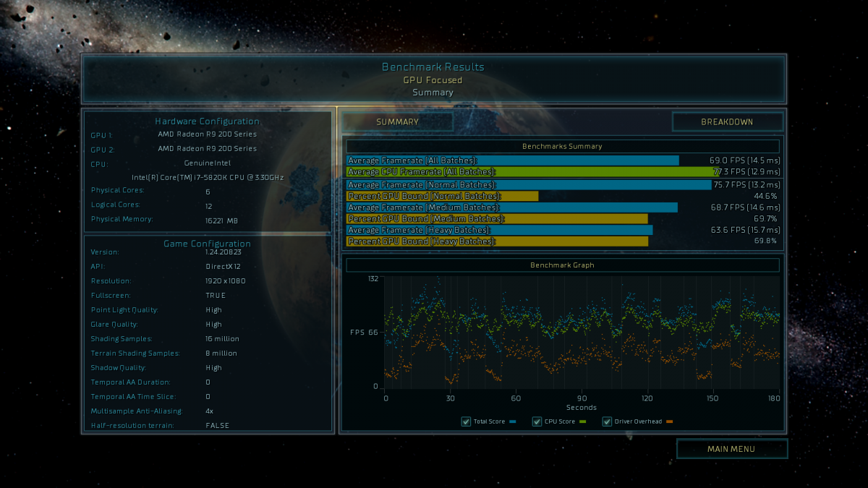Screen dimensions: 868x488
Task: Click the Physical Cores value 6
Action: 208,192
